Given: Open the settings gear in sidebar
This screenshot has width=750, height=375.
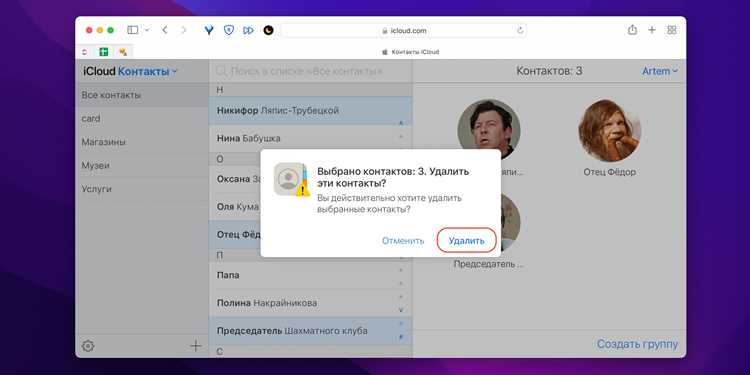Looking at the screenshot, I should [x=88, y=346].
